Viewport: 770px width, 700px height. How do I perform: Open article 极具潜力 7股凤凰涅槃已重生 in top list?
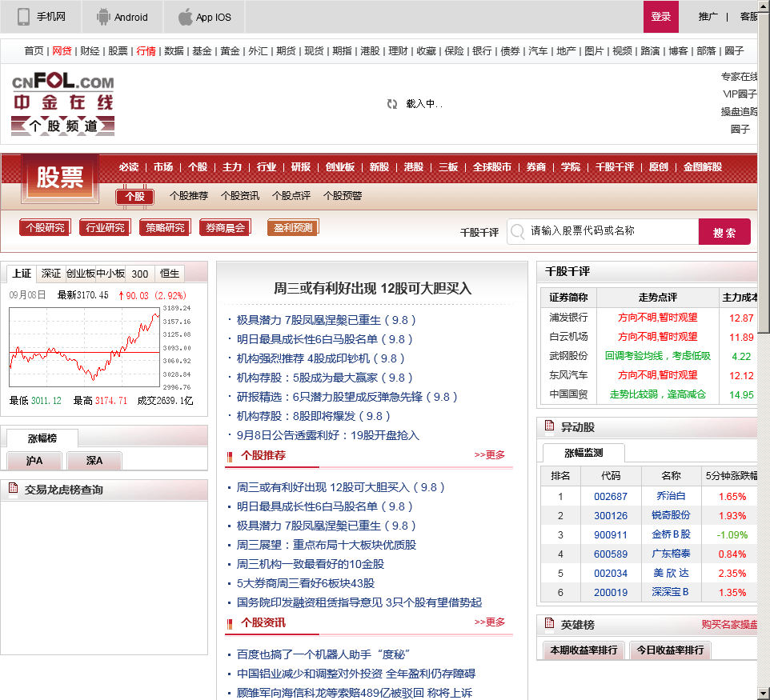pos(326,320)
